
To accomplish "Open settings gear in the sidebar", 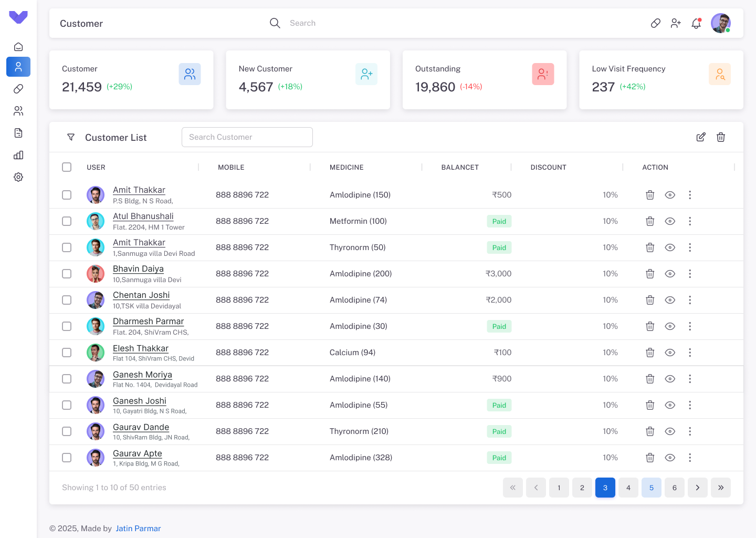I will [18, 177].
